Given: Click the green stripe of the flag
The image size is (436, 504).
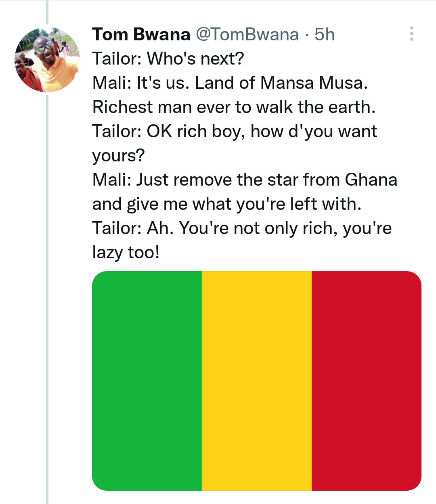Looking at the screenshot, I should tap(147, 381).
